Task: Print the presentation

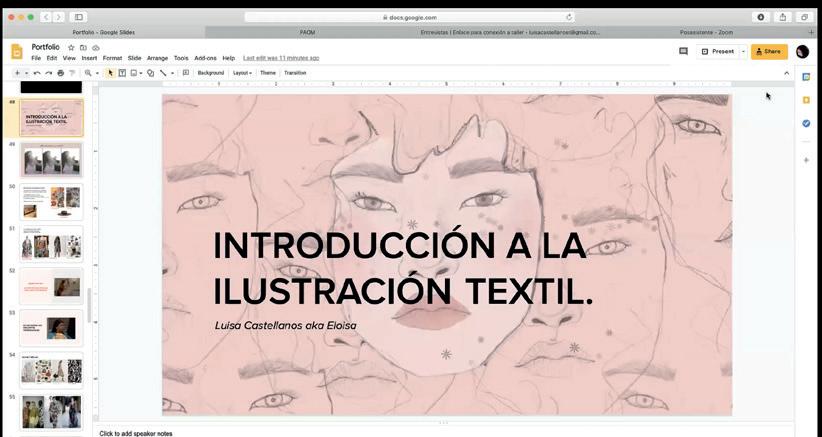Action: coord(61,73)
